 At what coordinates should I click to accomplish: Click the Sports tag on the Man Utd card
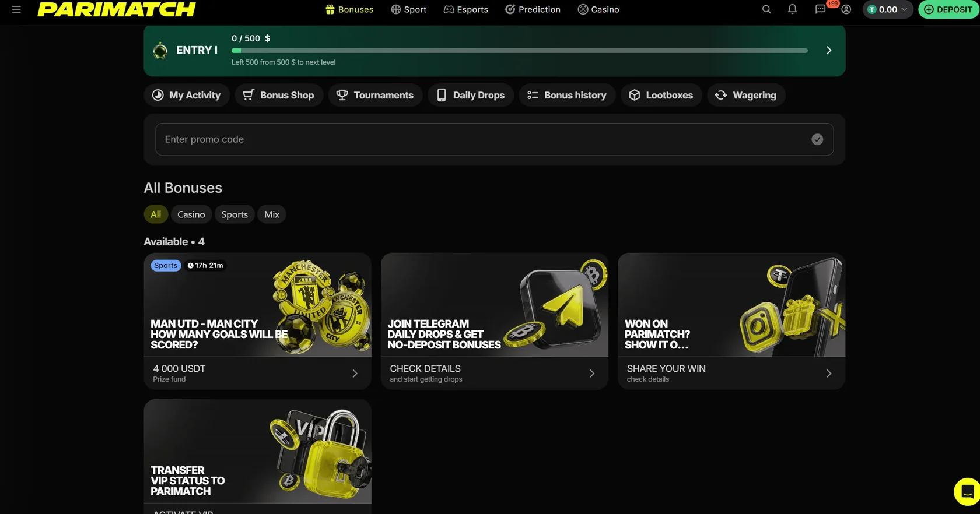pos(166,266)
